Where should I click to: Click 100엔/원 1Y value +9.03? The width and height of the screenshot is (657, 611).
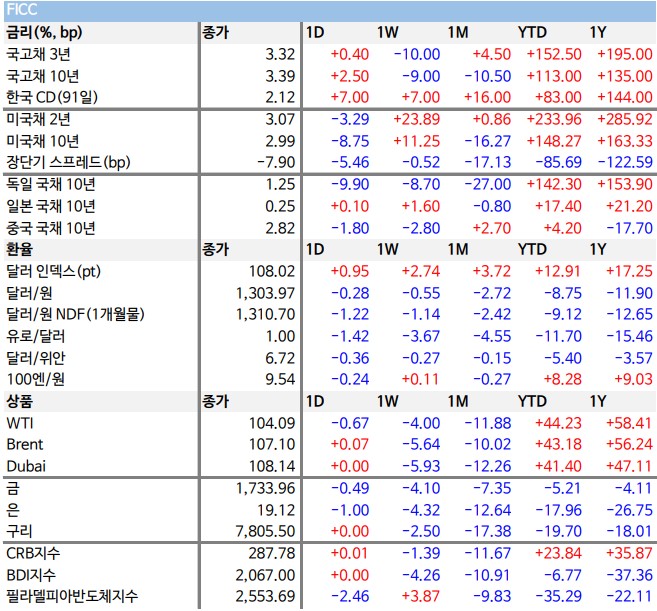[633, 379]
